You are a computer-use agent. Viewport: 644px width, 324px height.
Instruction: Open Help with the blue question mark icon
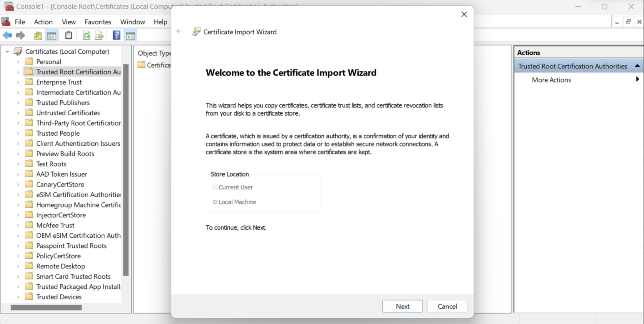click(x=116, y=35)
